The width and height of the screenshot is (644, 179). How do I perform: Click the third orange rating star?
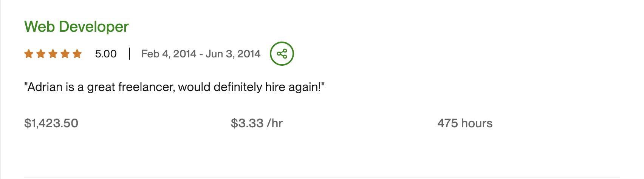point(53,54)
